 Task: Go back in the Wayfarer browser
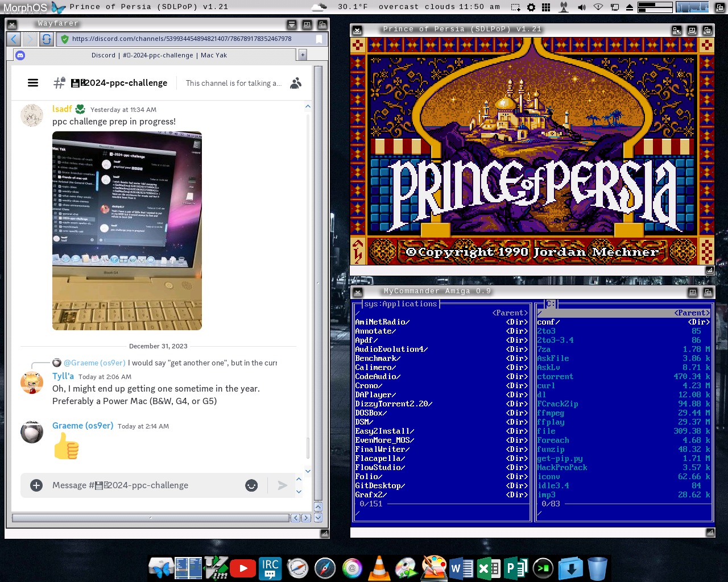pos(14,39)
